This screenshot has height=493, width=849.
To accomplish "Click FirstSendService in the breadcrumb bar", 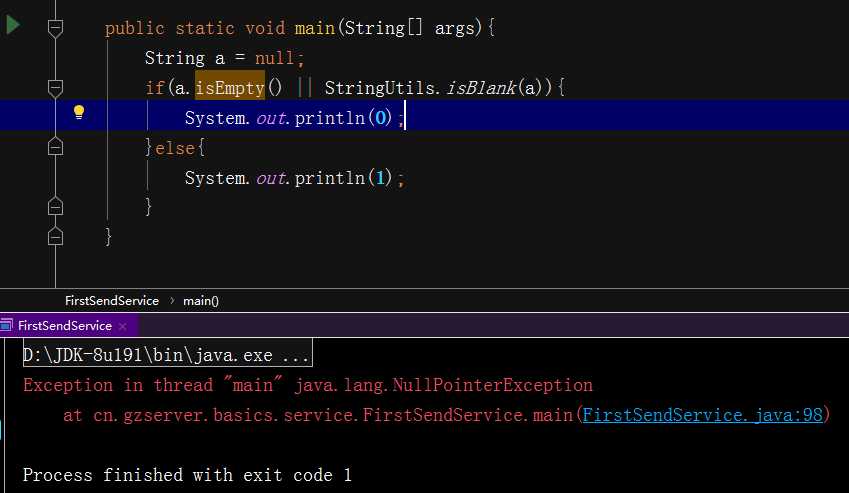I will 112,300.
